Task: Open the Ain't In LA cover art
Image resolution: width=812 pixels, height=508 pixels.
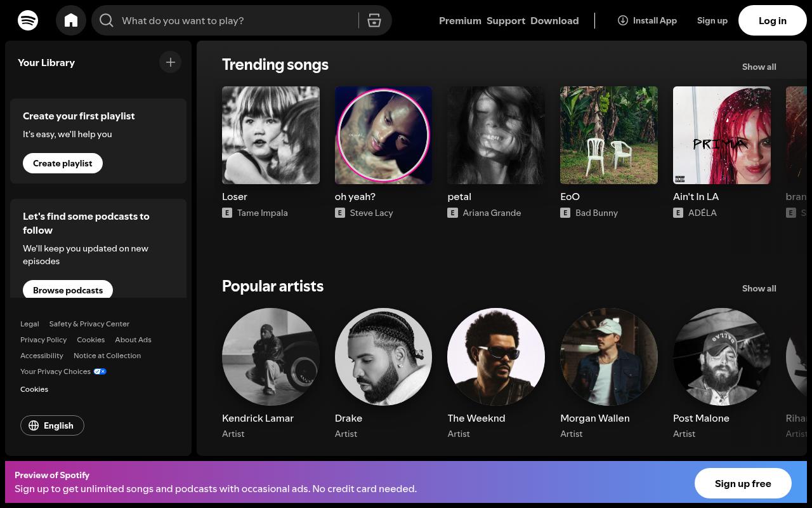Action: point(722,135)
